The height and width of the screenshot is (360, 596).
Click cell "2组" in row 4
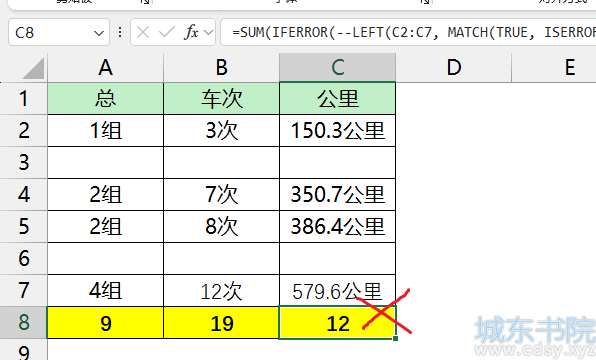pyautogui.click(x=105, y=194)
